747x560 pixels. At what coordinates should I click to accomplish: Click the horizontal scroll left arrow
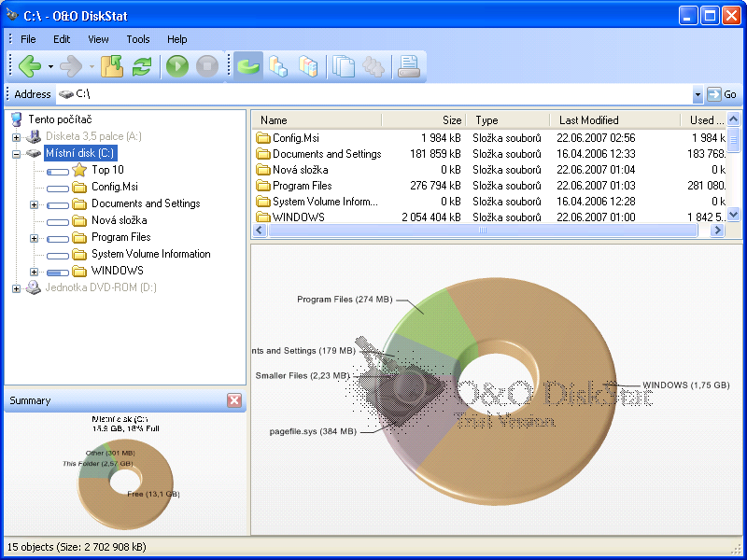[x=260, y=231]
